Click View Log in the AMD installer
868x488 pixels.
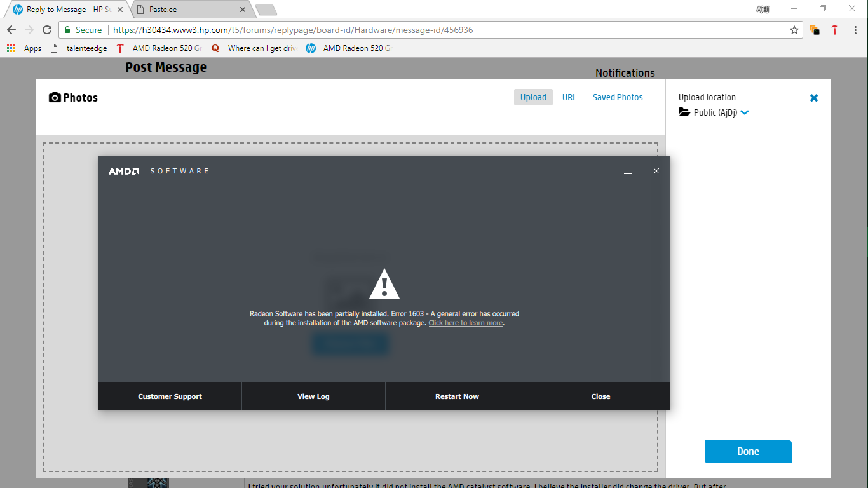313,396
